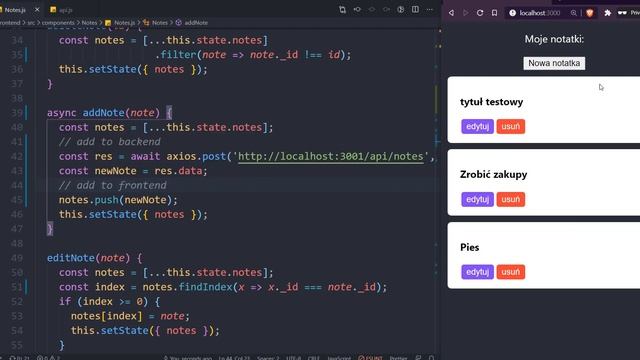The image size is (640, 360).
Task: Split the editor to the right
Action: pos(415,9)
